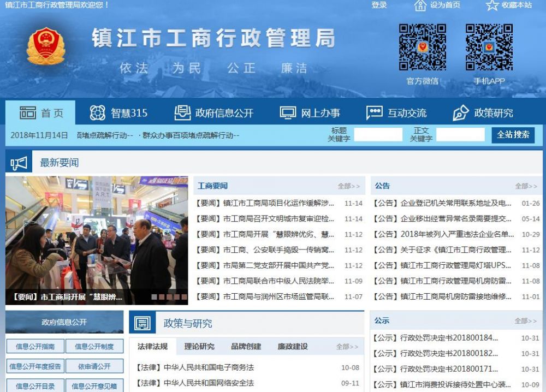Click the 互动交流 speech bubble icon
This screenshot has height=392, width=546.
[374, 111]
